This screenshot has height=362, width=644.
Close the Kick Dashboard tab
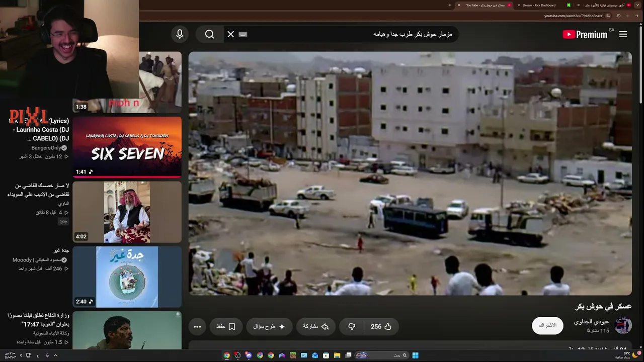[519, 5]
